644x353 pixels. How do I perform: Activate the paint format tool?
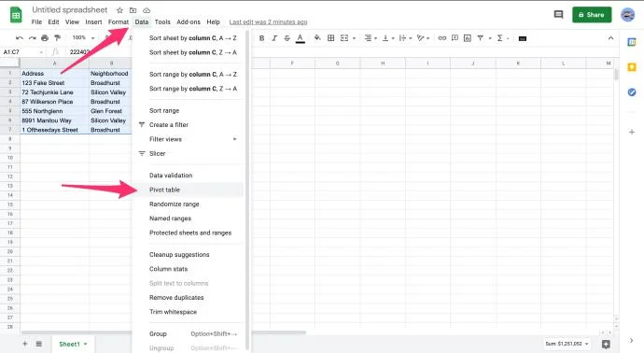[x=58, y=37]
